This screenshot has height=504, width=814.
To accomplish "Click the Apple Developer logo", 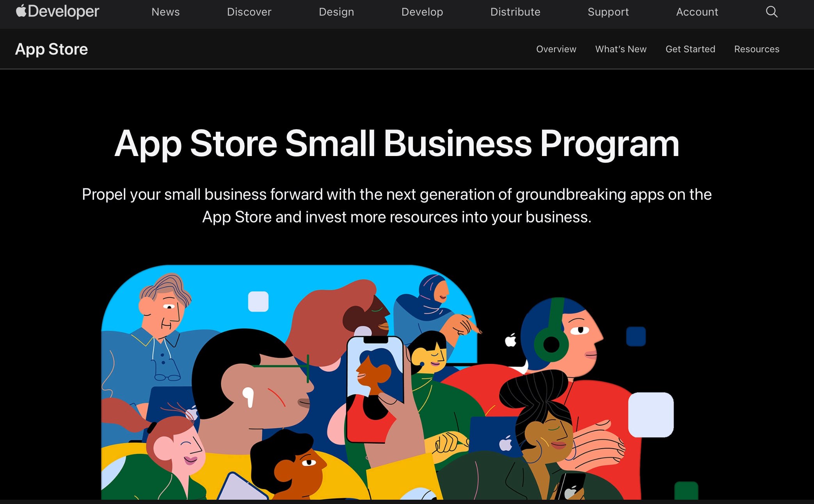I will click(57, 11).
